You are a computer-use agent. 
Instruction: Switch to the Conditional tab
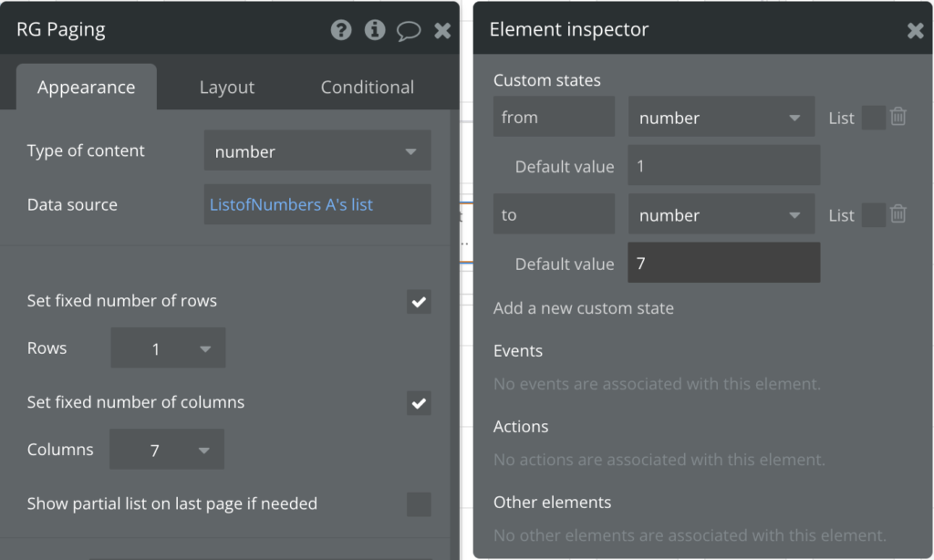pyautogui.click(x=368, y=87)
